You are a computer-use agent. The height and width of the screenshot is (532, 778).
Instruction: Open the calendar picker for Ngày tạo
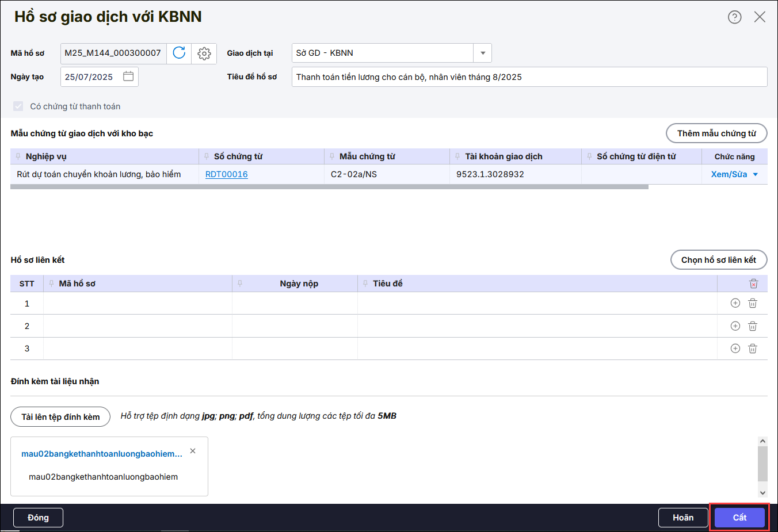pos(128,76)
